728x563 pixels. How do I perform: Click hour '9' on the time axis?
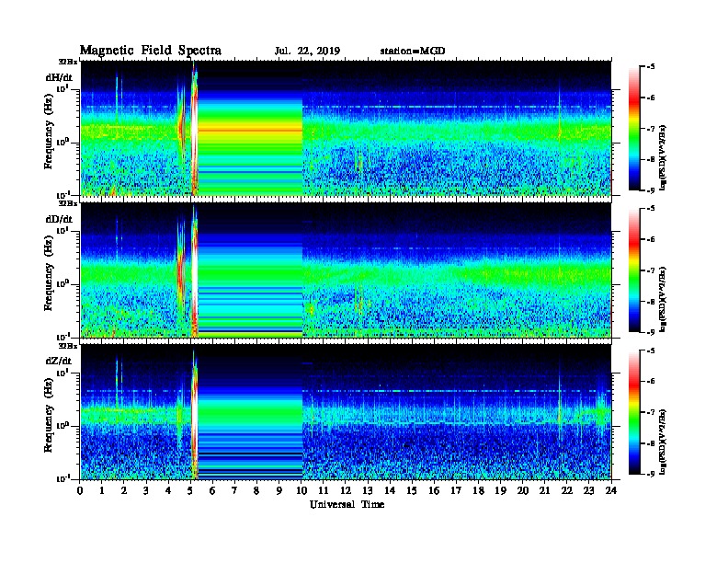pos(279,490)
